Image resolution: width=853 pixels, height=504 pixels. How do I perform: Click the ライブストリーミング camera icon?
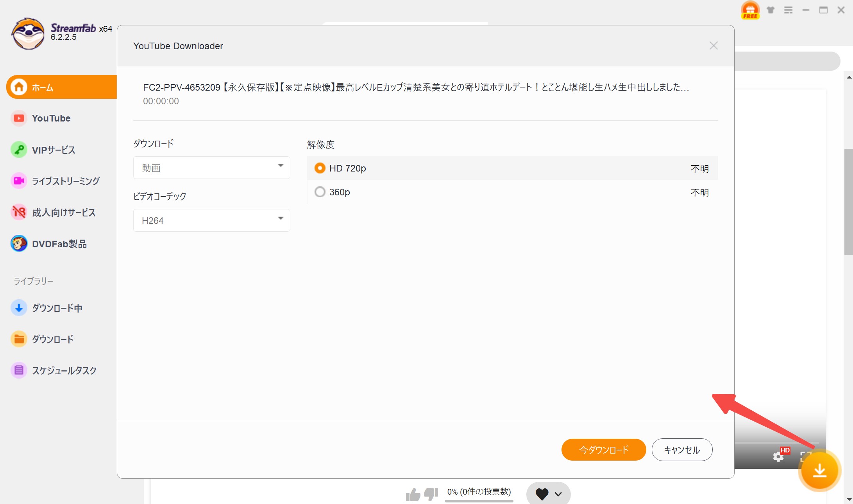coord(18,181)
